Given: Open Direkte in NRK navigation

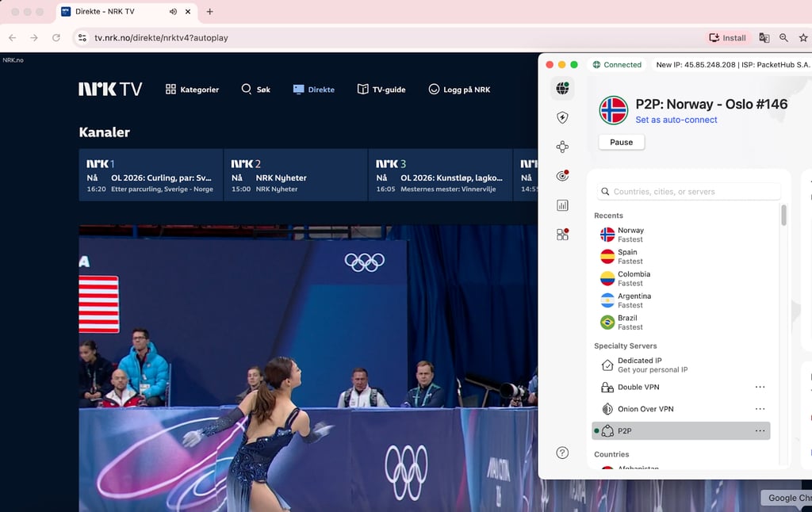Looking at the screenshot, I should (314, 89).
